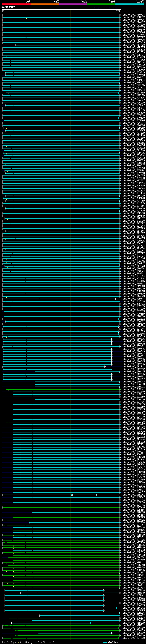
Task: Select the UniRef100_P24007 label
Action: [134, 123]
